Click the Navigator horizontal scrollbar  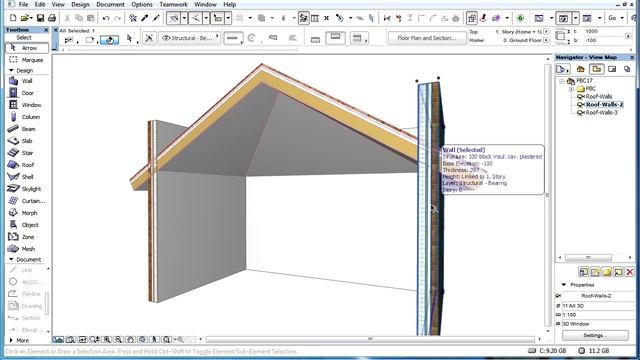(x=588, y=258)
